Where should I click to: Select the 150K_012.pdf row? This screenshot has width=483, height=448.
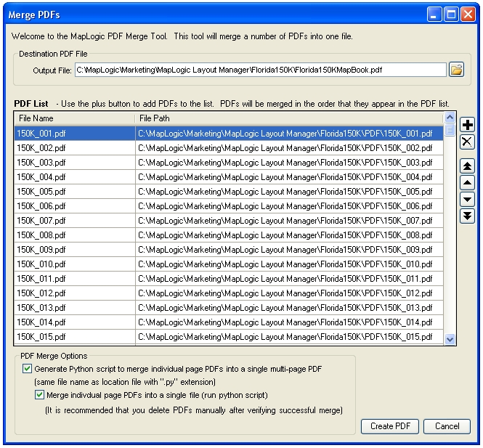point(229,293)
